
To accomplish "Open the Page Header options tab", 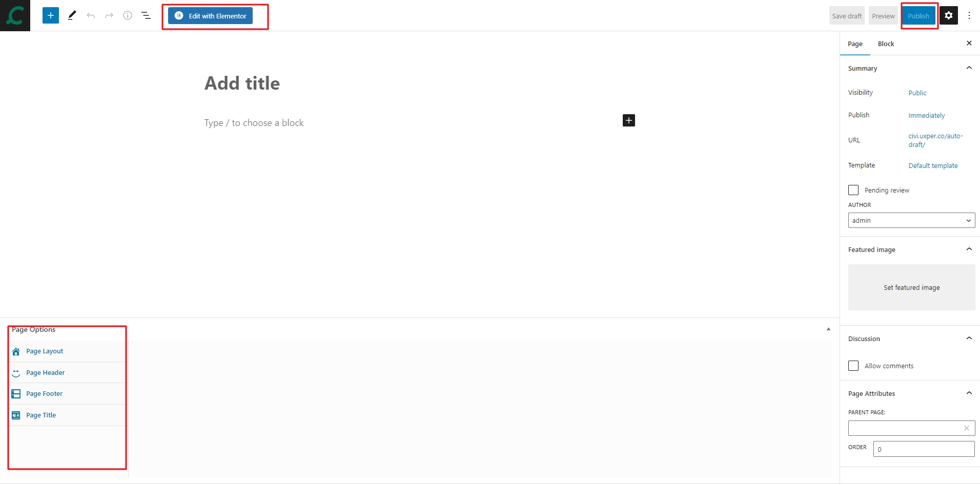I will (46, 373).
